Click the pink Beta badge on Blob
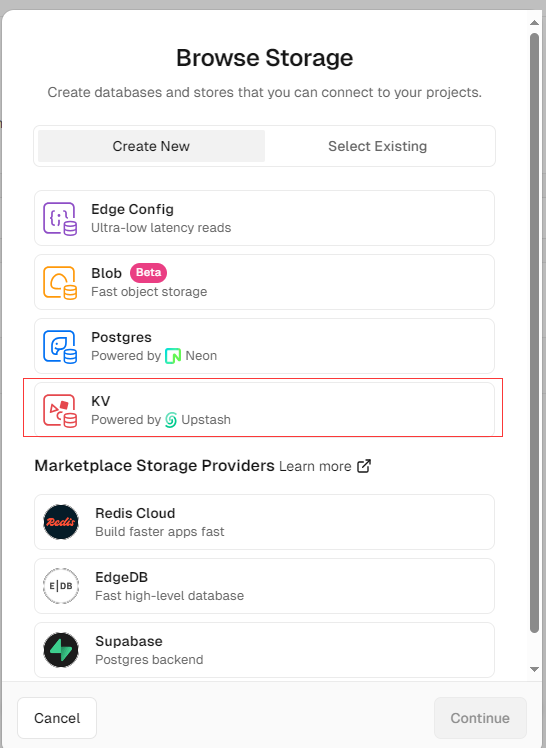This screenshot has width=546, height=748. (148, 272)
